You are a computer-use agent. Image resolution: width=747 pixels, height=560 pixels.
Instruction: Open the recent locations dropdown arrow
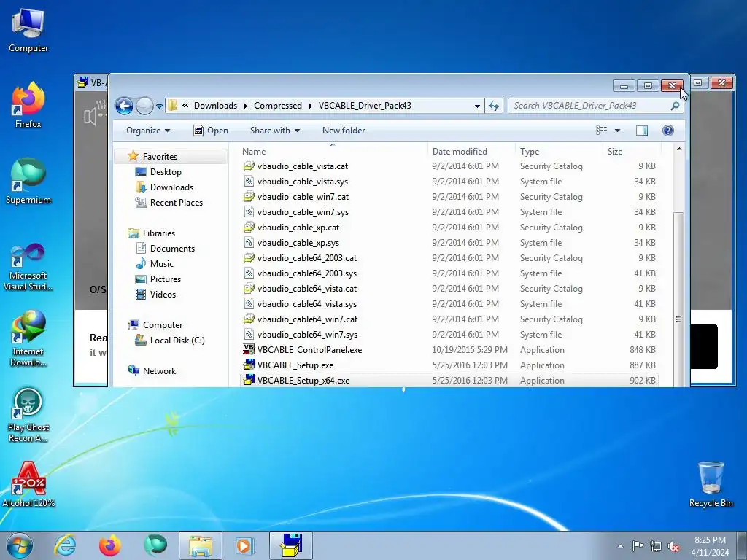click(159, 106)
